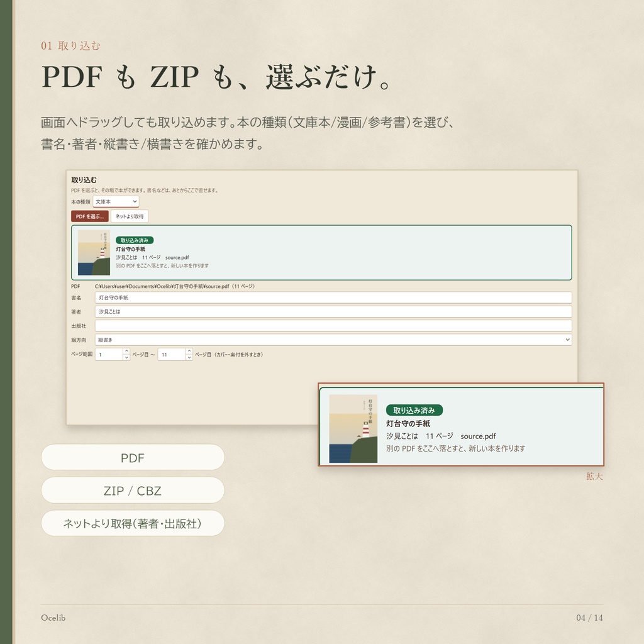
Task: Click the 取り込む panel heading
Action: pyautogui.click(x=84, y=180)
